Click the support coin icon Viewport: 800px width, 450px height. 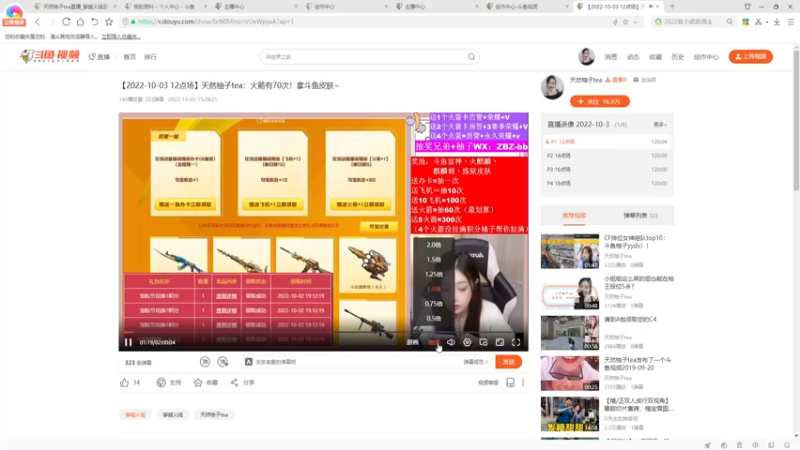161,383
